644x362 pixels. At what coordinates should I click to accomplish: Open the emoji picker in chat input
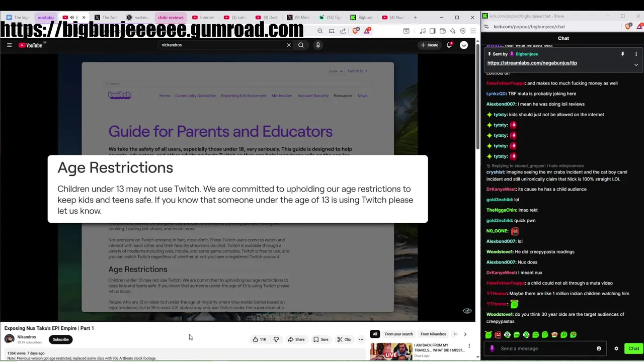pyautogui.click(x=599, y=348)
